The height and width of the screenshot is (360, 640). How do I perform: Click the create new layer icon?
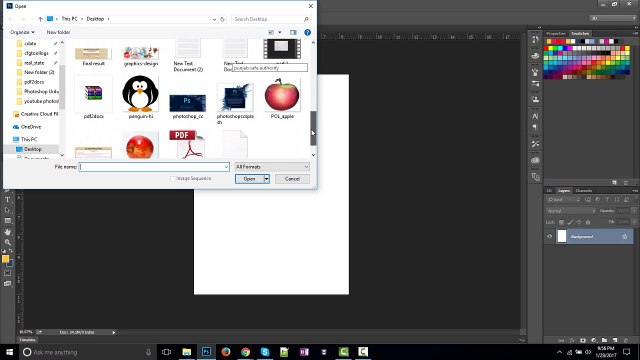tap(615, 340)
